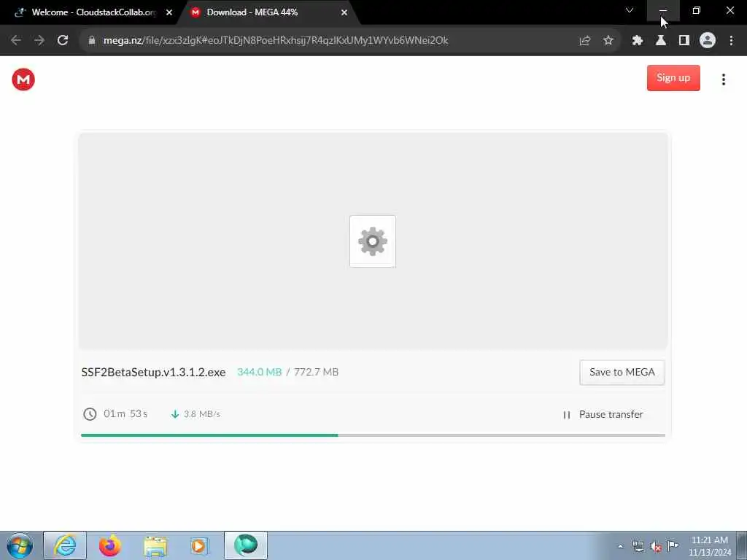Viewport: 747px width, 560px height.
Task: Click the 3.8 MB/s download speed
Action: tap(202, 414)
